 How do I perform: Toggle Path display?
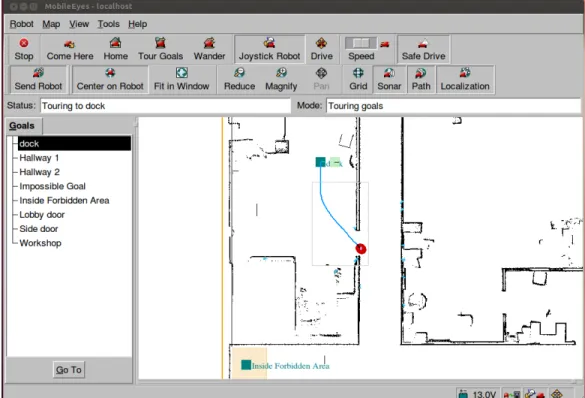click(421, 79)
